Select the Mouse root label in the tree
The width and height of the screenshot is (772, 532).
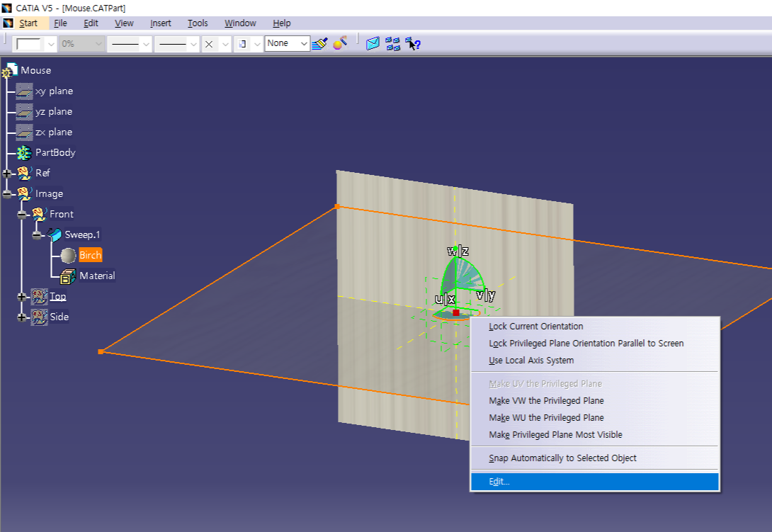click(35, 70)
